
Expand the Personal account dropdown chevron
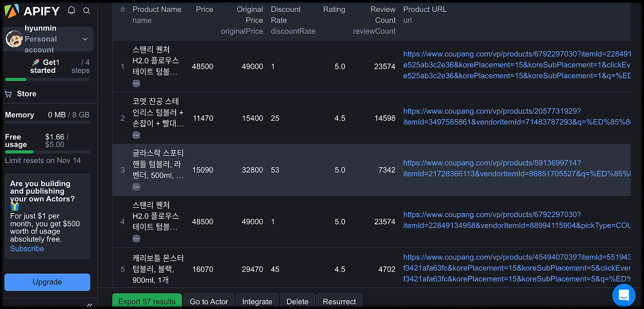(85, 39)
